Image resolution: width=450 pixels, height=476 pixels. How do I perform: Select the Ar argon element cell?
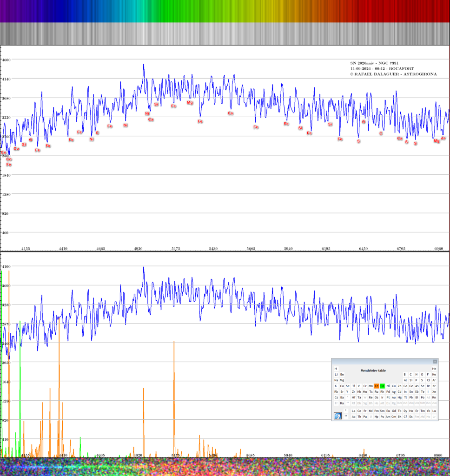pyautogui.click(x=434, y=380)
